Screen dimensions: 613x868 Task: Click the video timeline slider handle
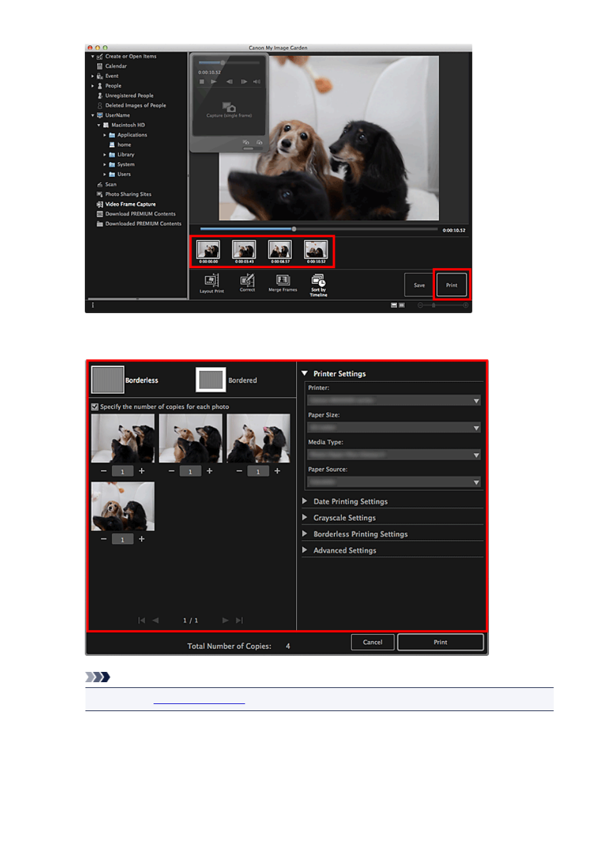tap(294, 229)
